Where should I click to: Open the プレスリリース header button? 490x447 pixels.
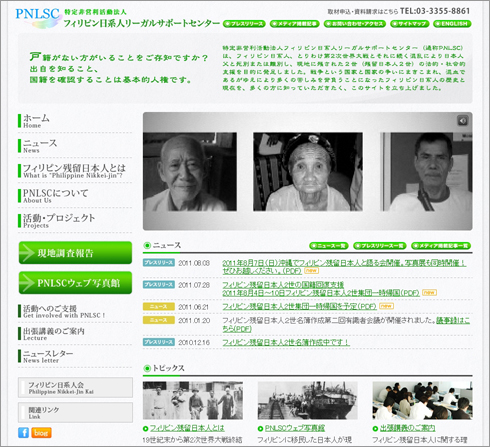[x=244, y=24]
